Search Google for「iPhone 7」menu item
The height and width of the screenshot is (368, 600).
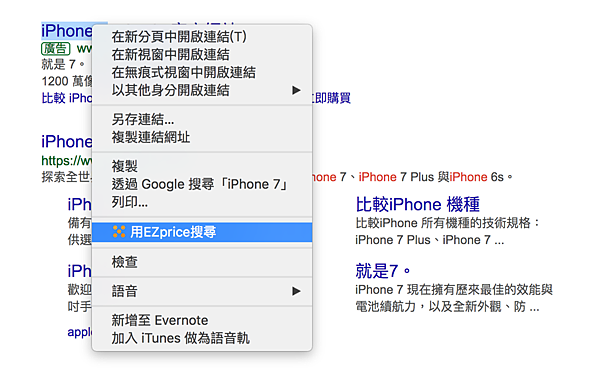click(x=202, y=184)
